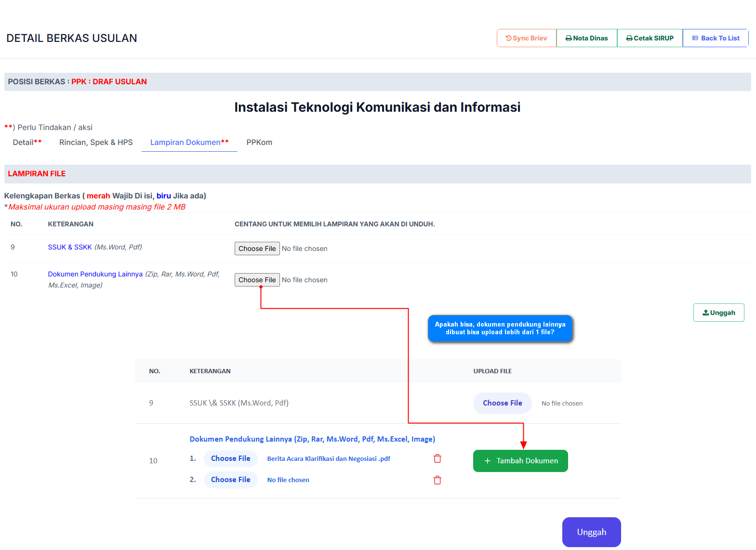This screenshot has width=756, height=550.
Task: Click the Cetak SIRUP button
Action: pos(650,38)
